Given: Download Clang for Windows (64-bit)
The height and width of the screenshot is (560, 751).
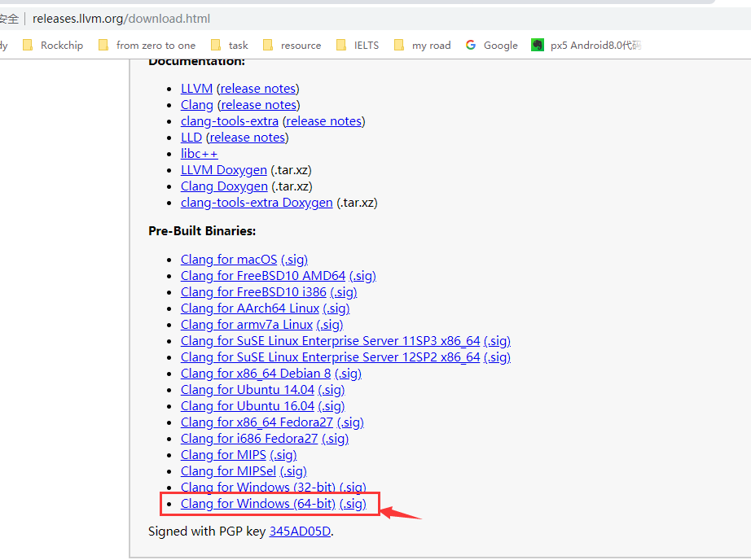Looking at the screenshot, I should pos(257,503).
